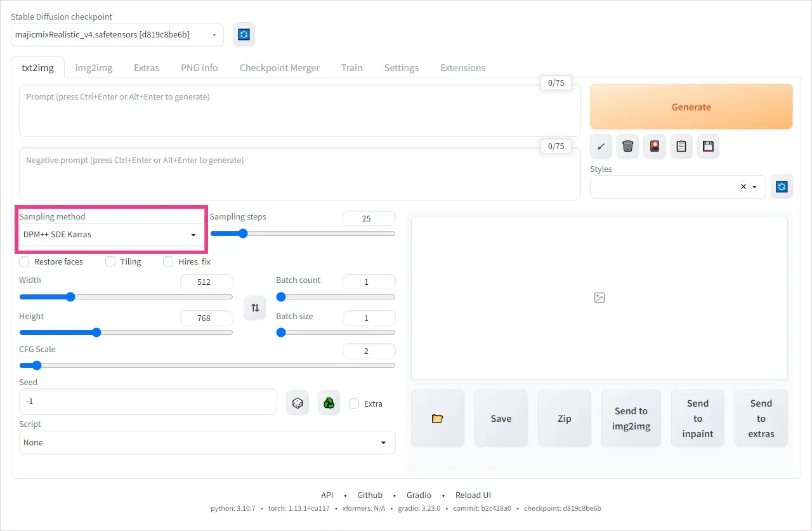Focus the Negative prompt text area
Viewport: 812px width, 531px height.
300,174
